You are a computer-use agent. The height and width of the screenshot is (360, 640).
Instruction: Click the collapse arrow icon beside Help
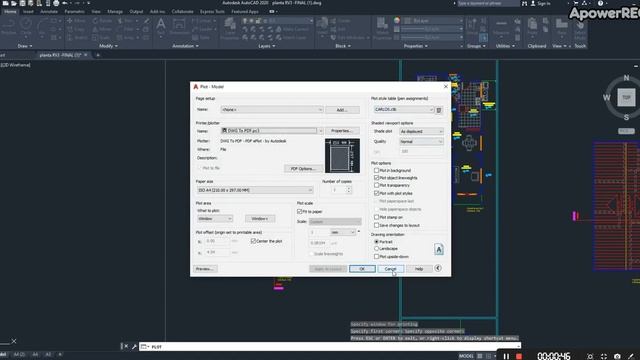pyautogui.click(x=438, y=268)
